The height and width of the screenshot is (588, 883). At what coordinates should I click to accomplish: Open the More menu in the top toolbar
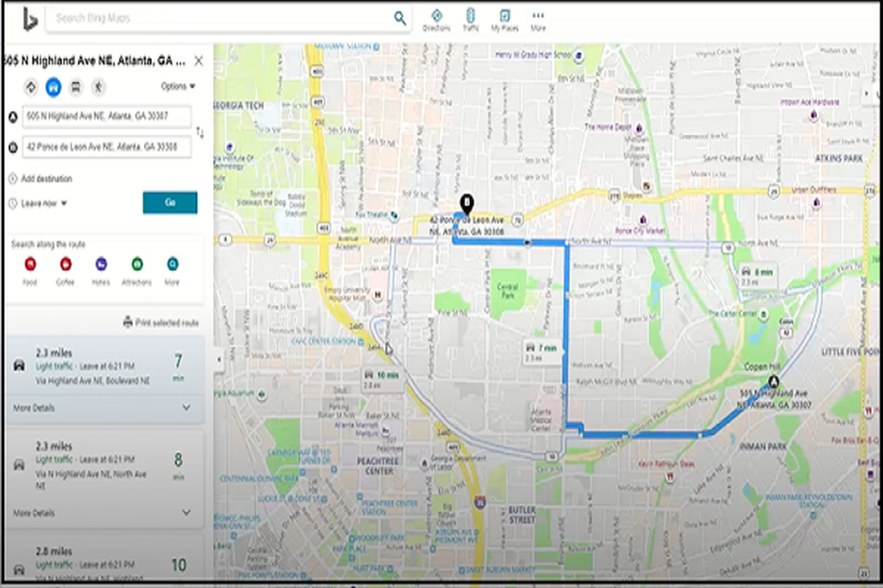pos(540,18)
